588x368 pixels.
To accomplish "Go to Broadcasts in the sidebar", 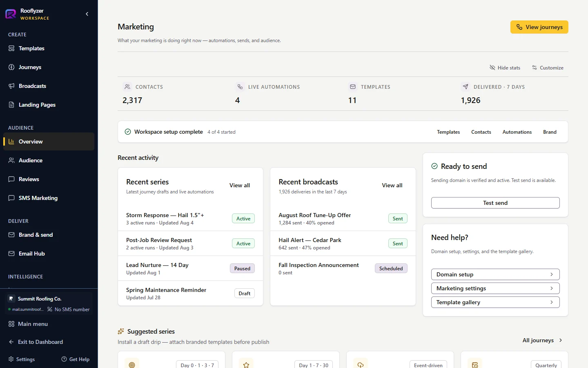I will click(x=49, y=86).
